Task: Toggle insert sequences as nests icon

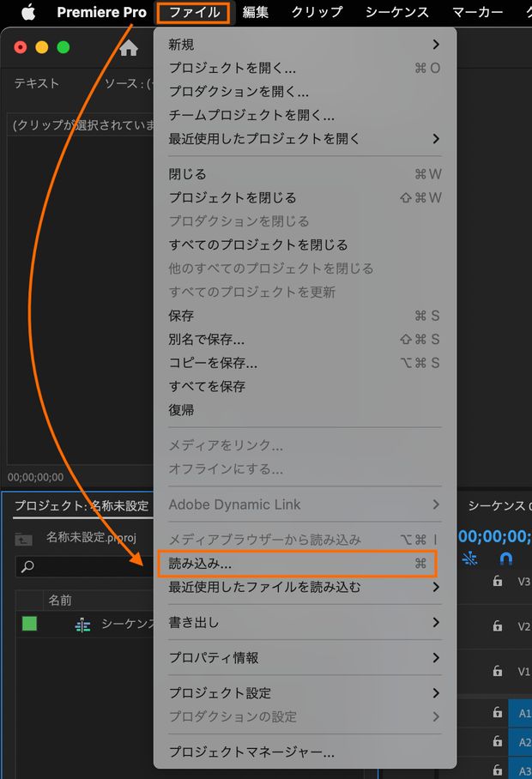Action: [470, 559]
